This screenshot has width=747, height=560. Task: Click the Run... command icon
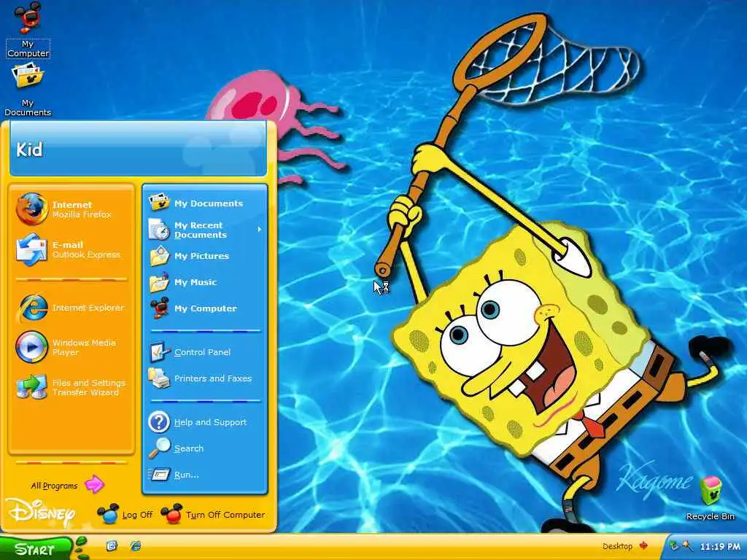click(x=159, y=474)
